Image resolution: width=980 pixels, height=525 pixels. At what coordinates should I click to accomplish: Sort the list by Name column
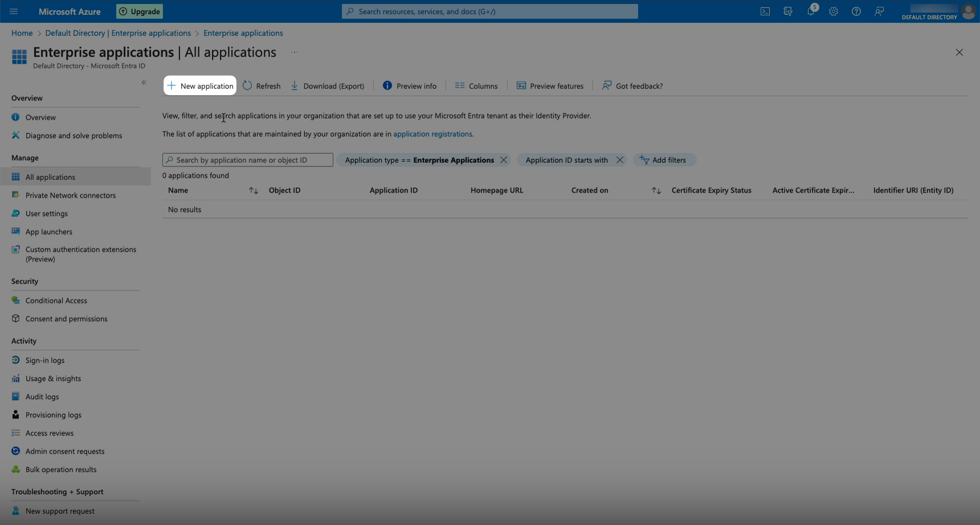coord(254,191)
